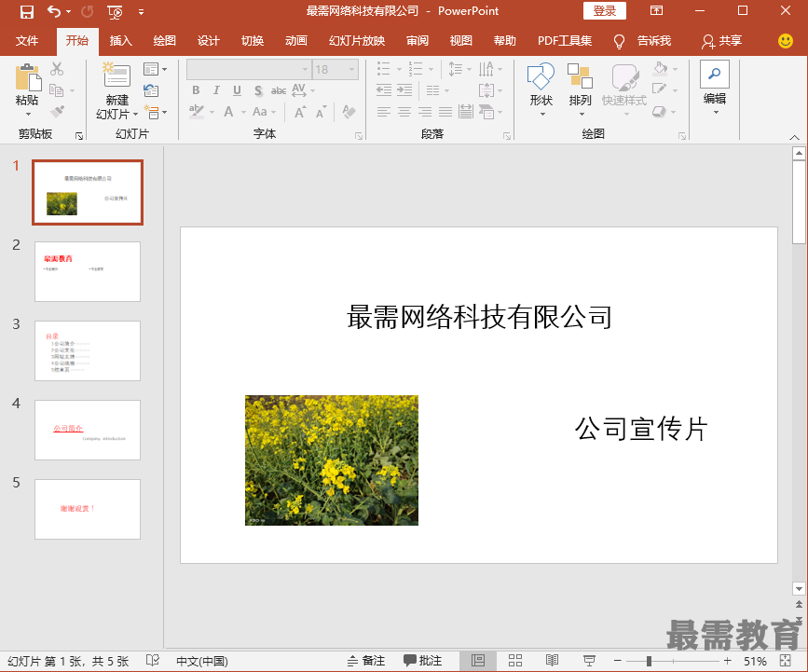Open the font dialog launcher in 字体 group

359,136
